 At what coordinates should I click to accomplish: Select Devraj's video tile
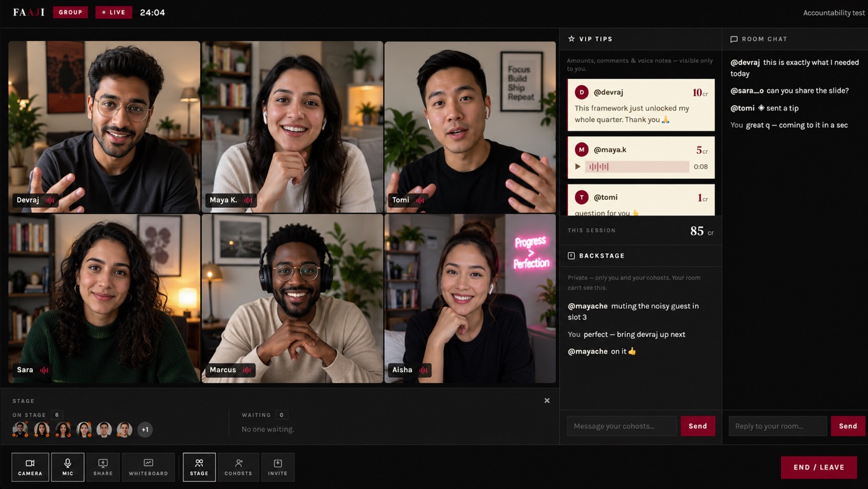pos(104,127)
